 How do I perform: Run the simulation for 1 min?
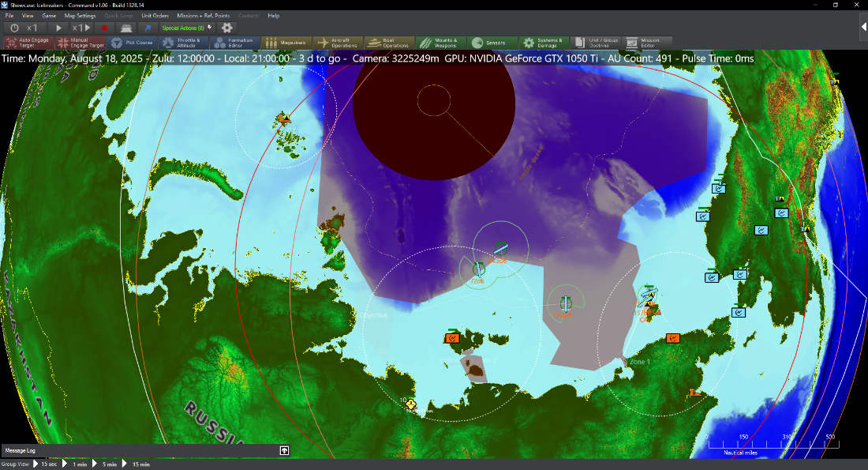tap(75, 464)
